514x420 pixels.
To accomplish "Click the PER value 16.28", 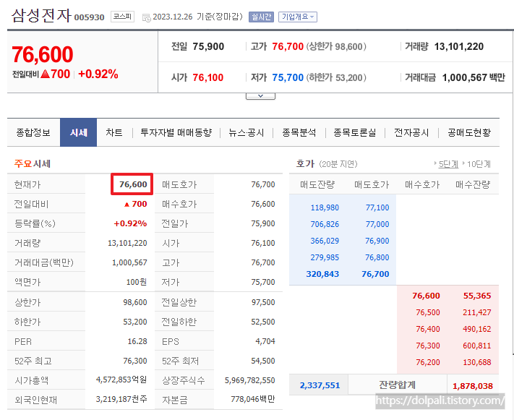I will coord(137,341).
